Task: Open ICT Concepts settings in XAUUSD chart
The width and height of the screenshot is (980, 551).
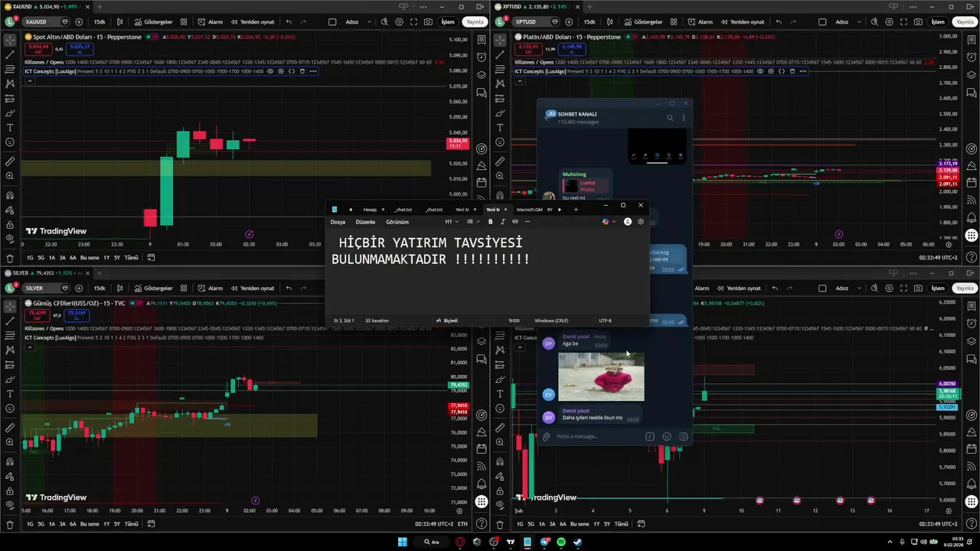Action: [x=281, y=71]
